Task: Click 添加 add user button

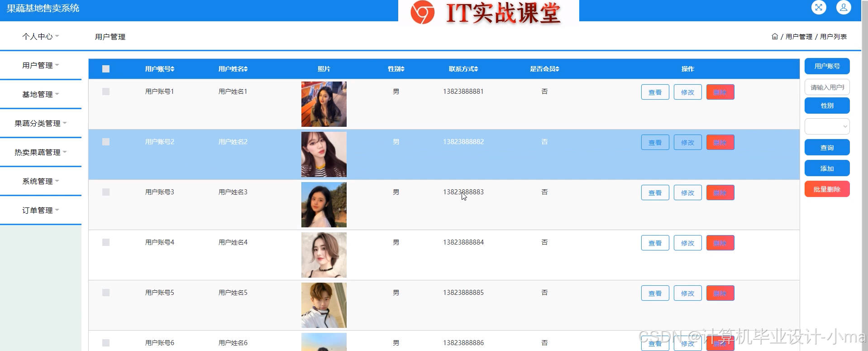Action: (827, 168)
